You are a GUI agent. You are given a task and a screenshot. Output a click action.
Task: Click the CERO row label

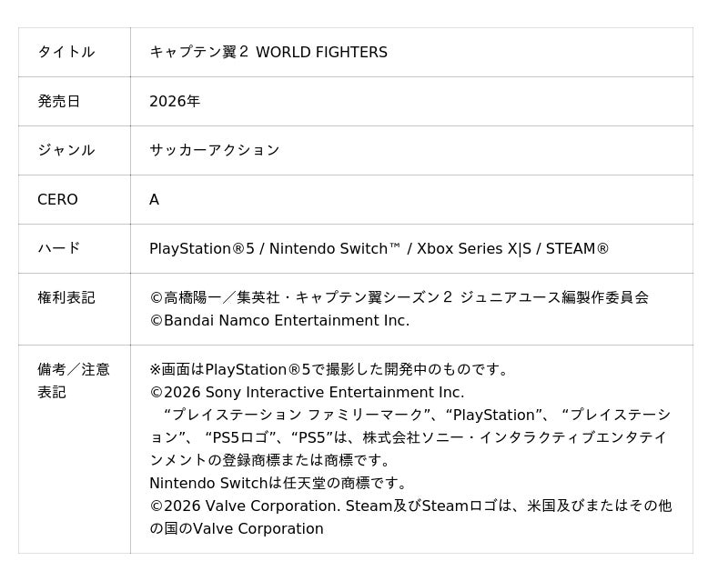[57, 200]
